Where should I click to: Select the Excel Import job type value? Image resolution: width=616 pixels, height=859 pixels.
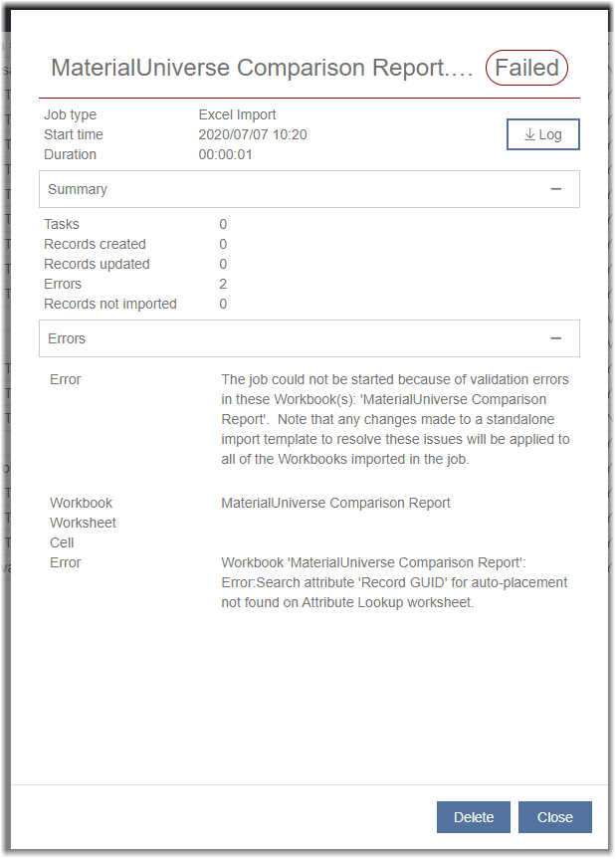pos(237,114)
